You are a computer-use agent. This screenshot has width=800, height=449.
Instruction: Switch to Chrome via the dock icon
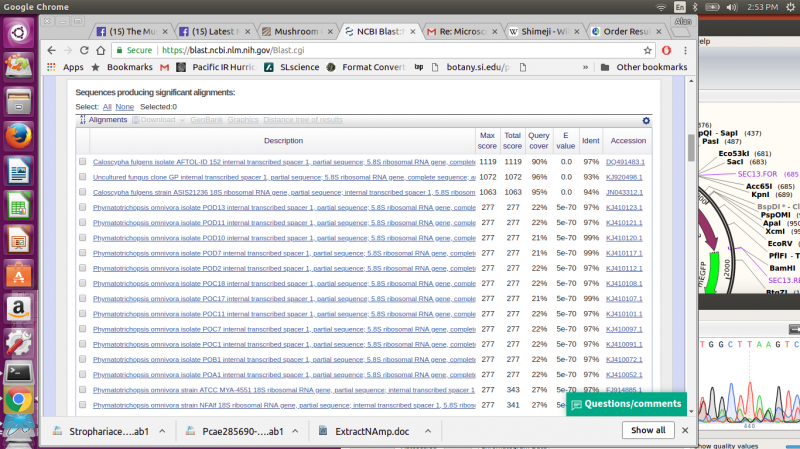click(19, 401)
